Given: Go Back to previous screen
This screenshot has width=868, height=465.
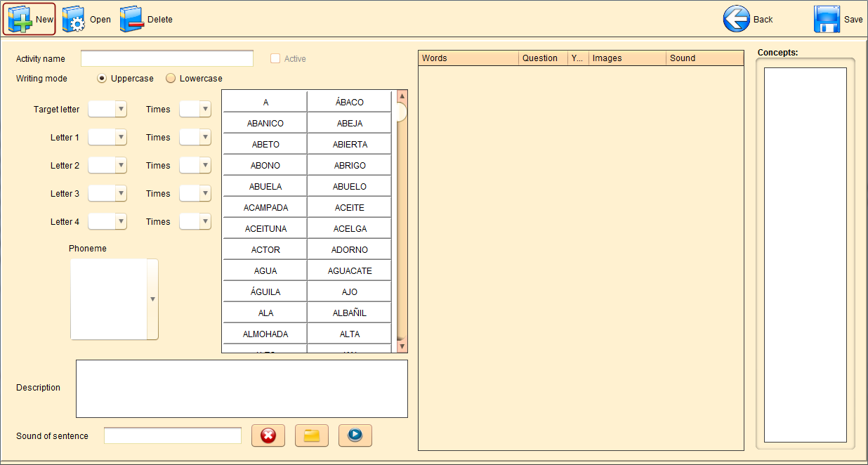Looking at the screenshot, I should coord(748,19).
